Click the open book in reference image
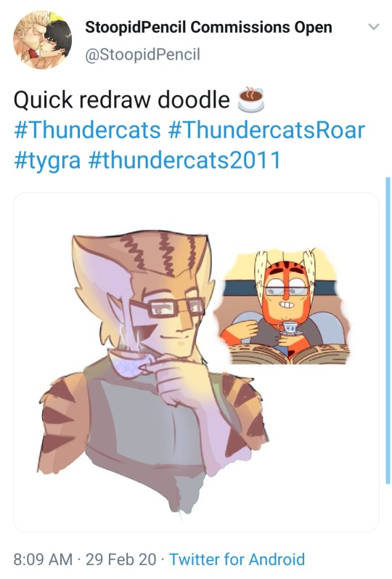Screen dimensions: 392x579 point(288,354)
